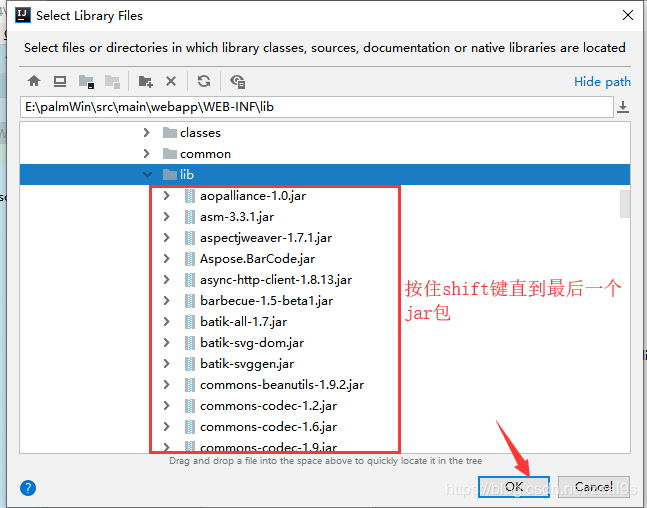Select Aspose.BarCode.jar

(x=257, y=259)
